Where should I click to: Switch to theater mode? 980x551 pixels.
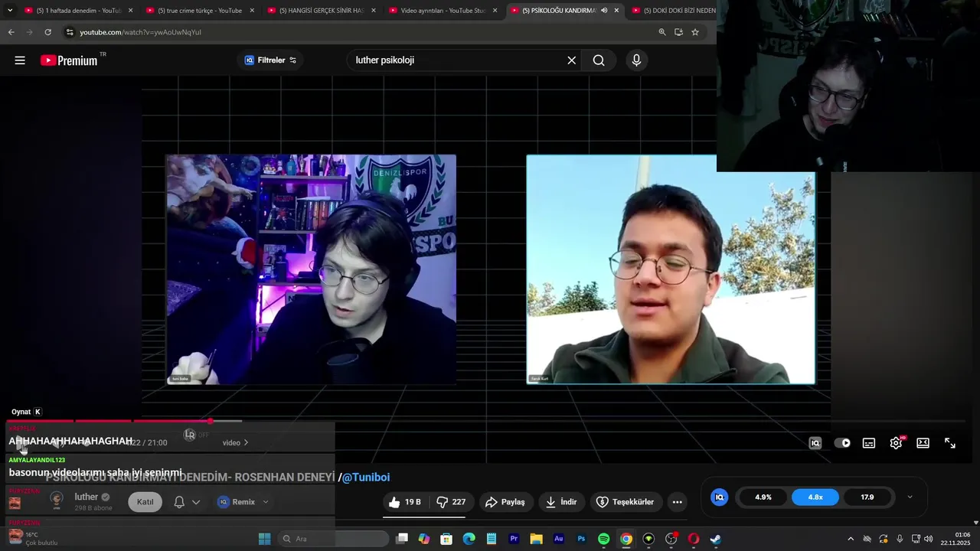pyautogui.click(x=923, y=443)
